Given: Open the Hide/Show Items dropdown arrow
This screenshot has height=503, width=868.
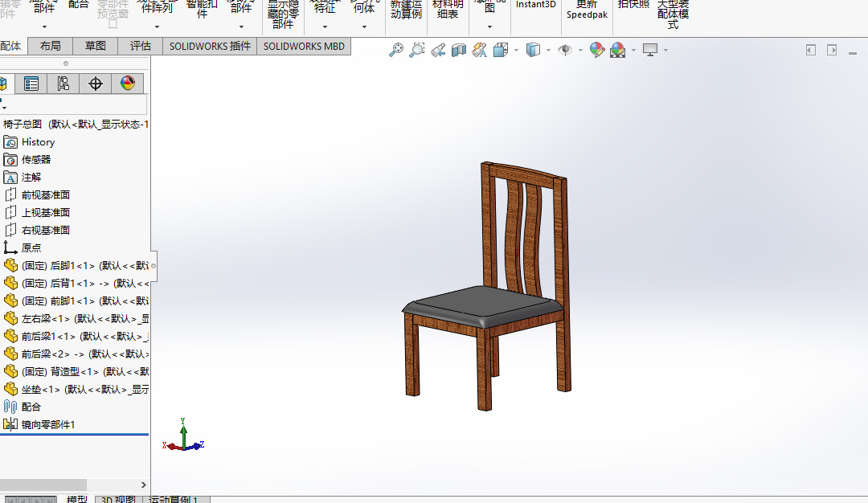Looking at the screenshot, I should (x=581, y=51).
